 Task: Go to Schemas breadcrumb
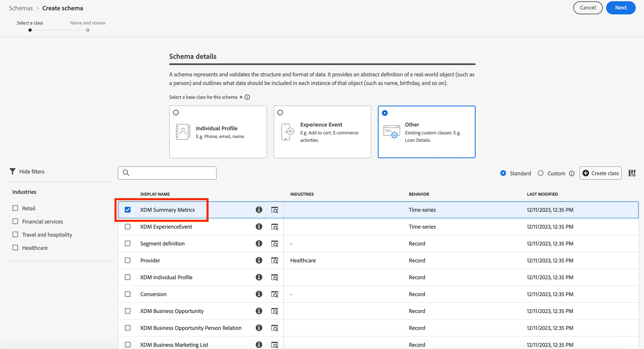point(21,8)
